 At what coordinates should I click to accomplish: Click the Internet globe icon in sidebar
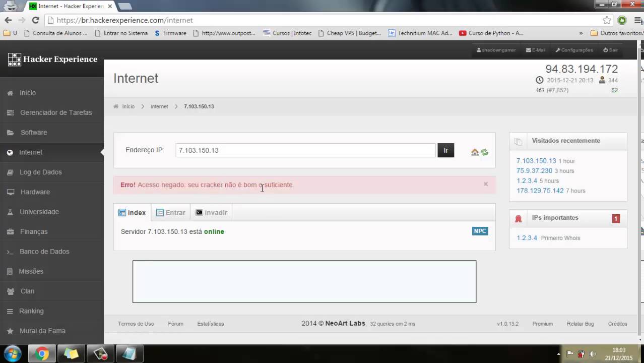tap(10, 152)
